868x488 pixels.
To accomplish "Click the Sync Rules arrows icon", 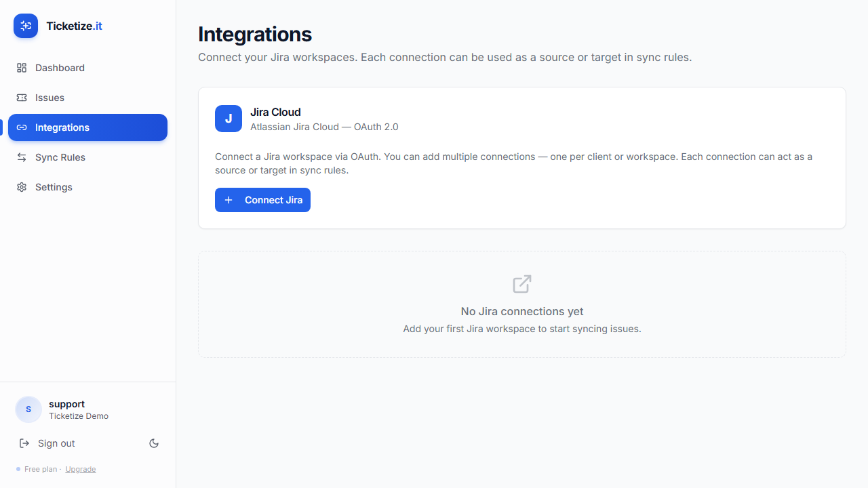I will point(22,157).
